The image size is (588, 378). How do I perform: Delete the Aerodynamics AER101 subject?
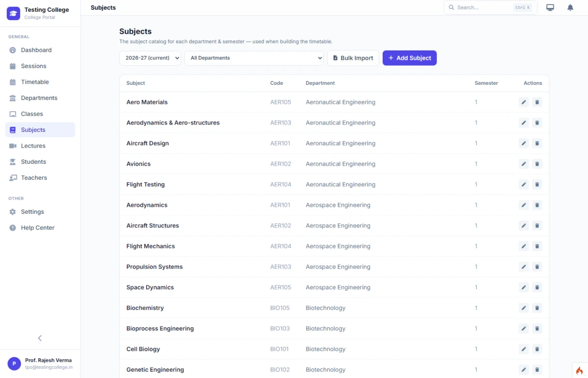coord(537,205)
